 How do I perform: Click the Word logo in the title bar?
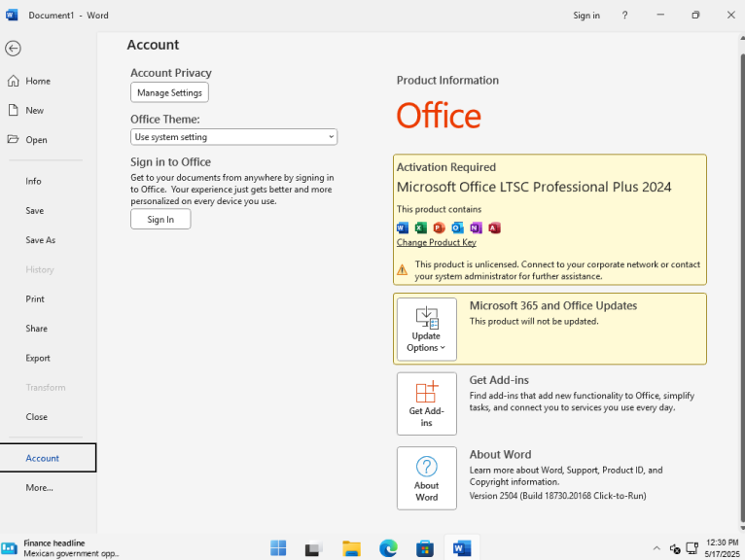pyautogui.click(x=12, y=16)
